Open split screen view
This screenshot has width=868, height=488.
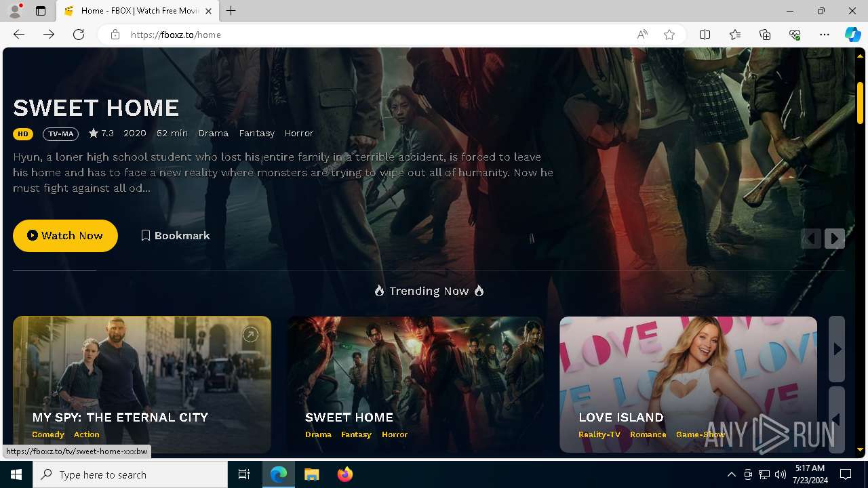click(705, 35)
